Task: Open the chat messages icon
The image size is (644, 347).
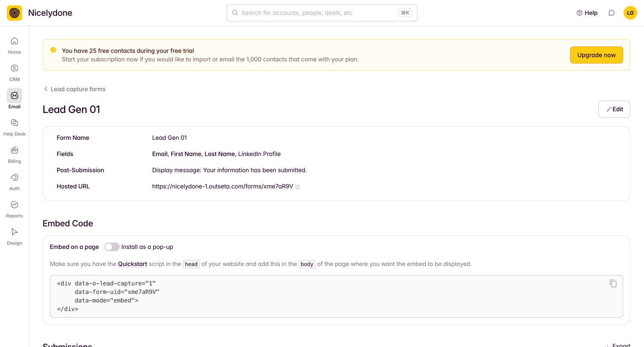Action: (612, 13)
